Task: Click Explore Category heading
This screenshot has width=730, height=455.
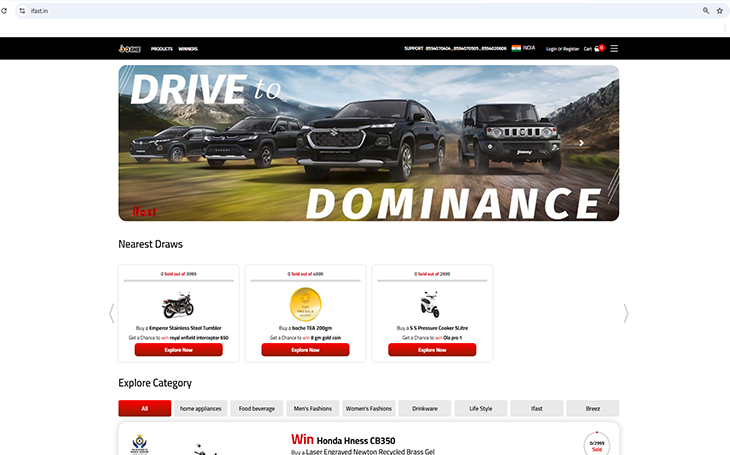Action: click(155, 383)
